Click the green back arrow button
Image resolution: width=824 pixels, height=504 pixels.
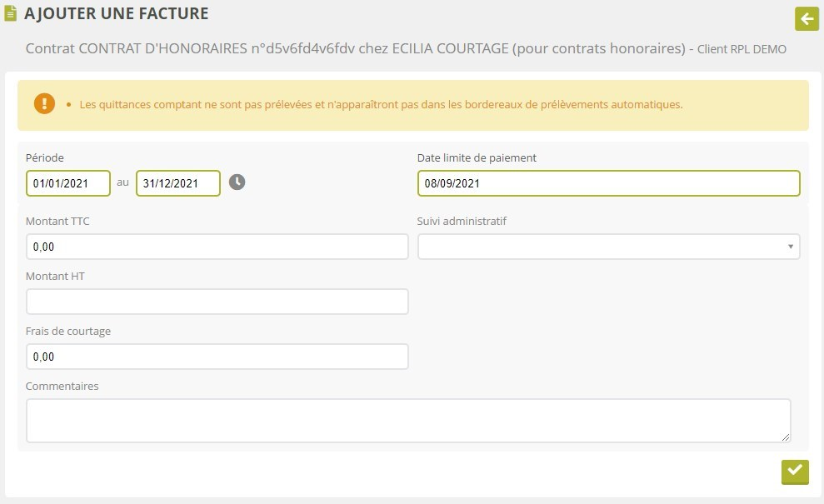pyautogui.click(x=807, y=18)
